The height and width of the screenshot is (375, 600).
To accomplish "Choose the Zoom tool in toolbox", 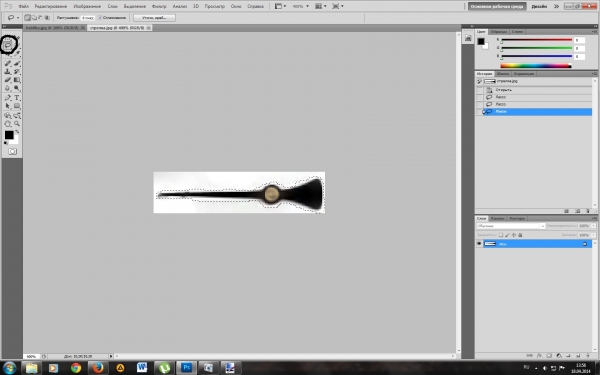I will pos(17,124).
